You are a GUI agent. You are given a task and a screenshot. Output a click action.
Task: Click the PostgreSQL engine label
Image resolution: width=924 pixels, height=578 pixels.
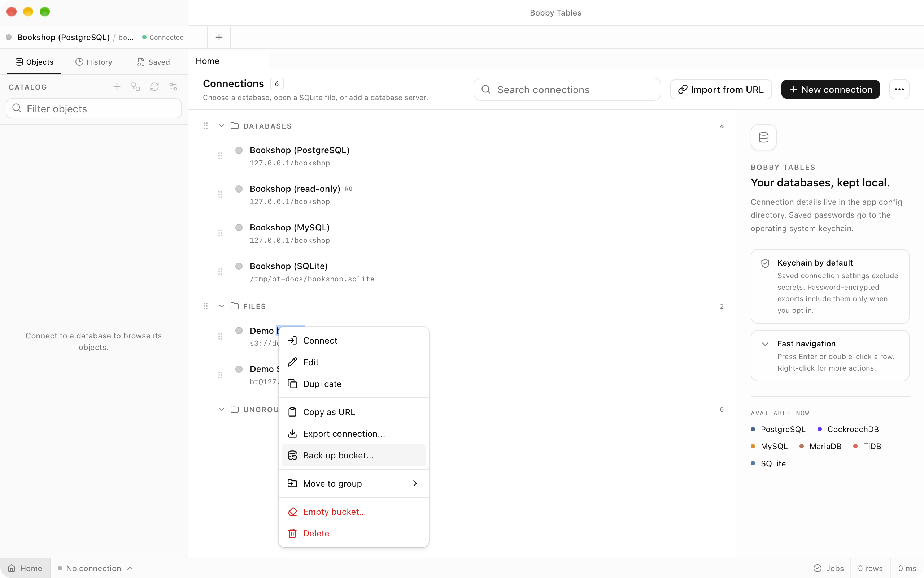pos(783,429)
